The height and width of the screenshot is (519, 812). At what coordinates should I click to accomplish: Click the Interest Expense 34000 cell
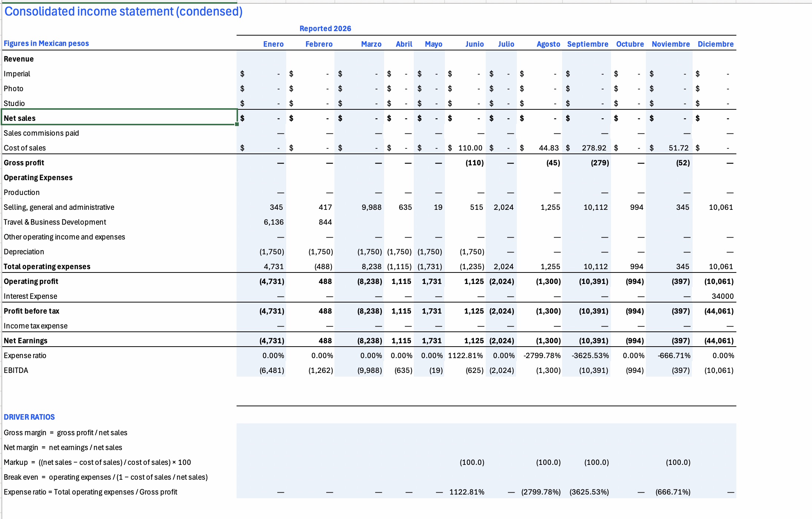pos(714,296)
